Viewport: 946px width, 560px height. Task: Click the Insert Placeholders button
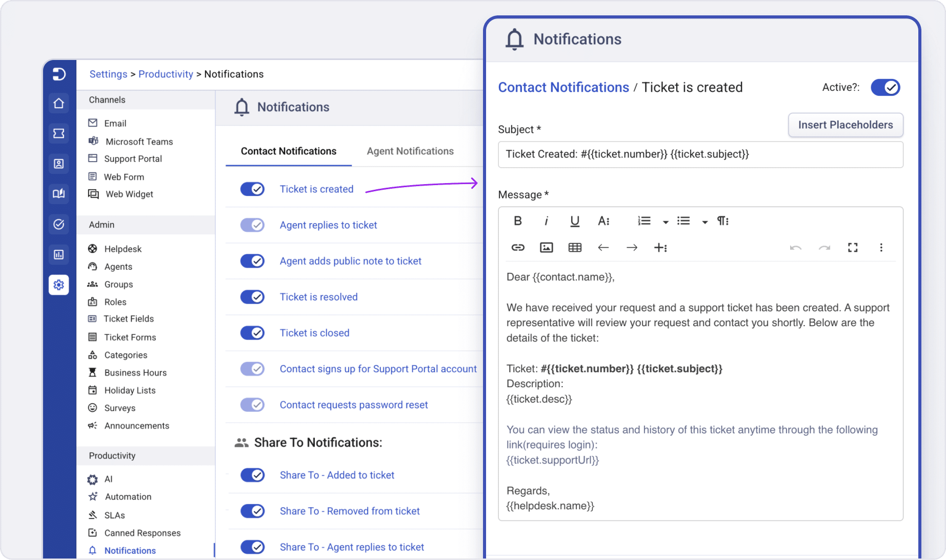[x=846, y=125]
